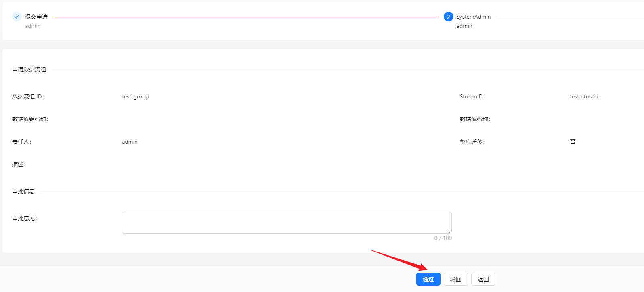Focus the 审批意见 text area
Screen dimensions: 644x292
(286, 222)
